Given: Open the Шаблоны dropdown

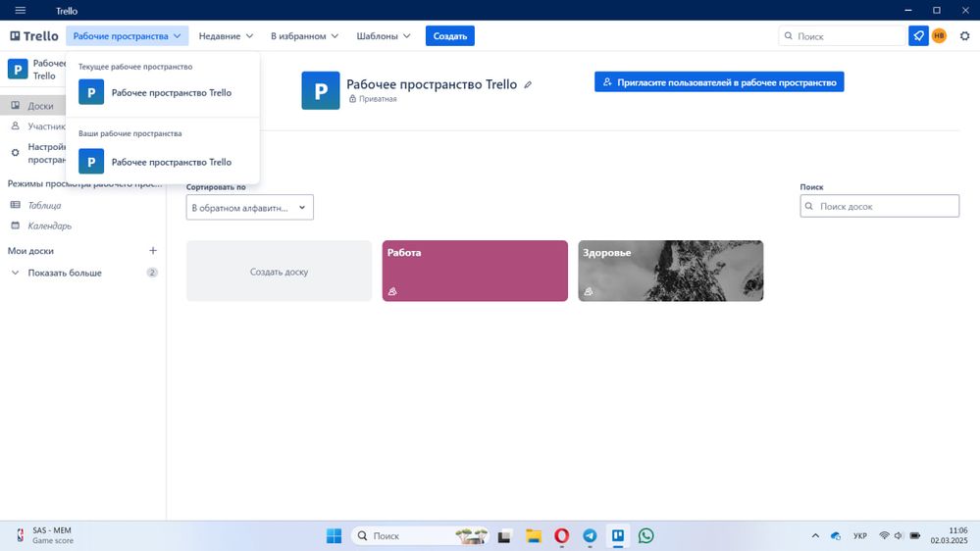Looking at the screenshot, I should tap(384, 36).
